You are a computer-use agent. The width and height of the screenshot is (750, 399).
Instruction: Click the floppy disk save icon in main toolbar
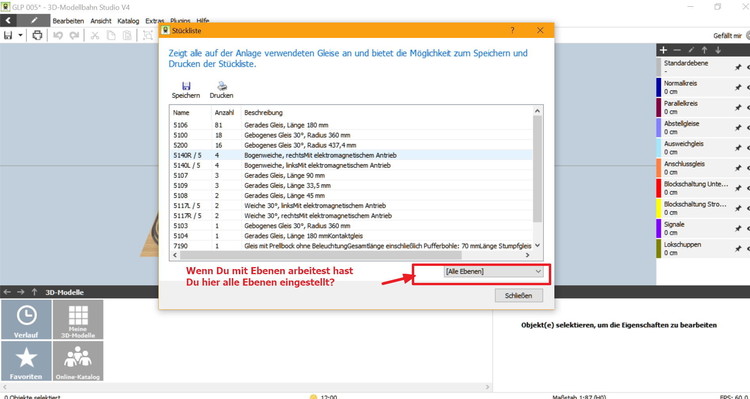tap(8, 35)
